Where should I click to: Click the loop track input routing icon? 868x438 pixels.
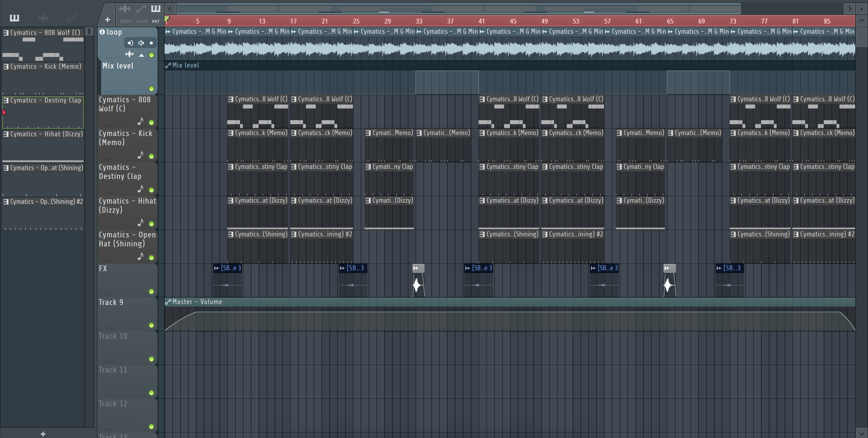point(131,43)
